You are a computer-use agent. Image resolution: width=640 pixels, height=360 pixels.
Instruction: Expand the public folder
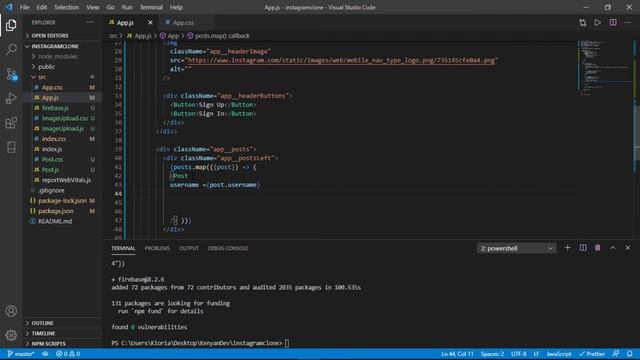47,67
